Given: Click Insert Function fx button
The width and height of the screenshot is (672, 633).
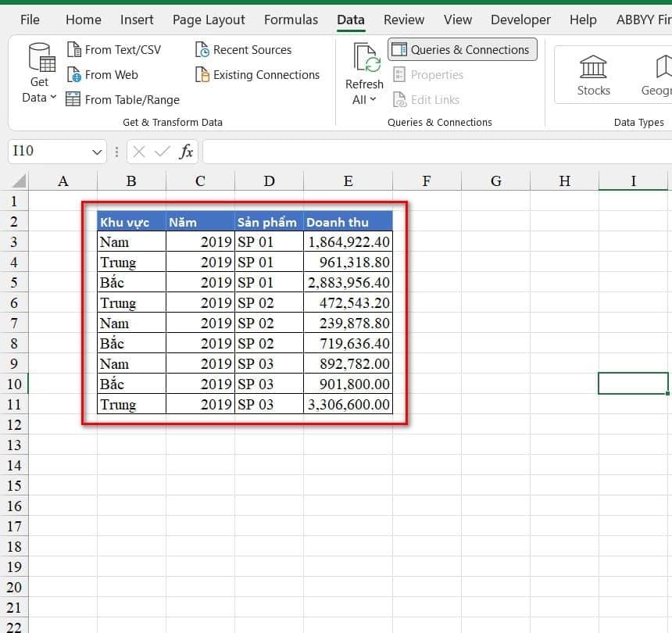Looking at the screenshot, I should [x=186, y=152].
